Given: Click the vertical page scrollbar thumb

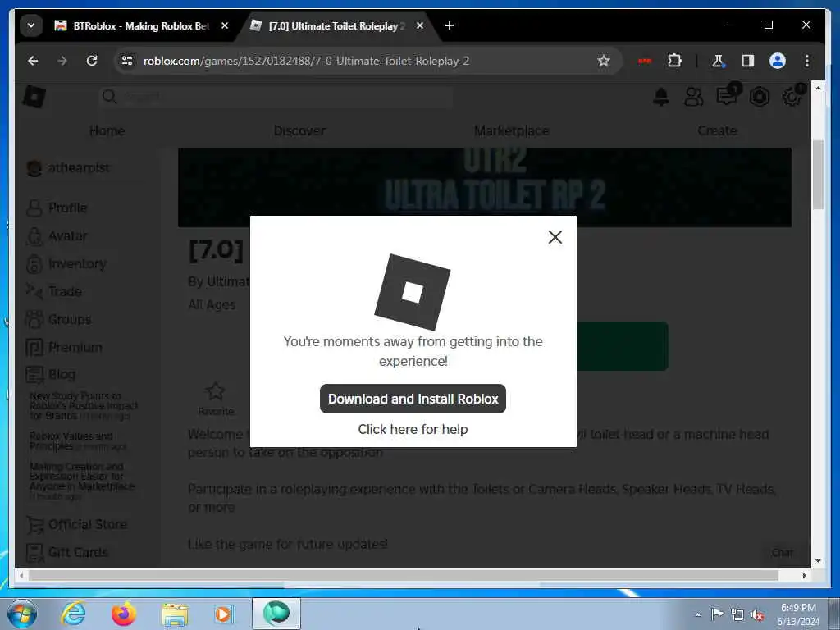Looking at the screenshot, I should point(818,174).
